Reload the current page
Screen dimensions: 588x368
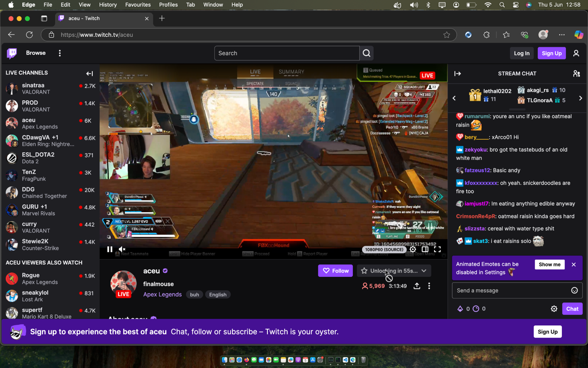[x=29, y=35]
